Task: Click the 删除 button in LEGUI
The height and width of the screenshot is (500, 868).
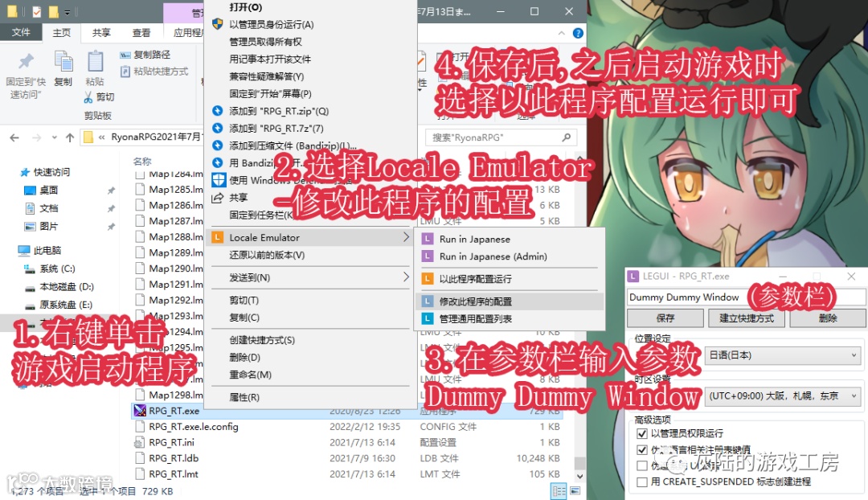Action: pos(828,318)
